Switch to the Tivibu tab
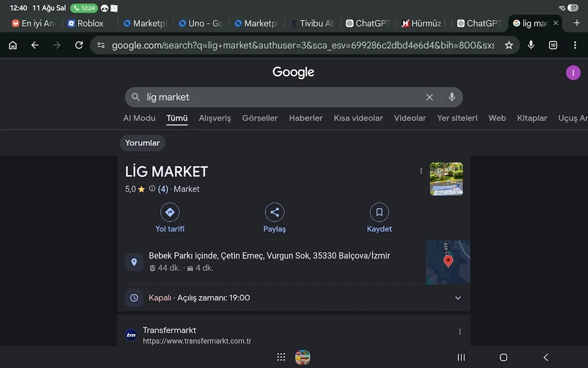 tap(313, 23)
